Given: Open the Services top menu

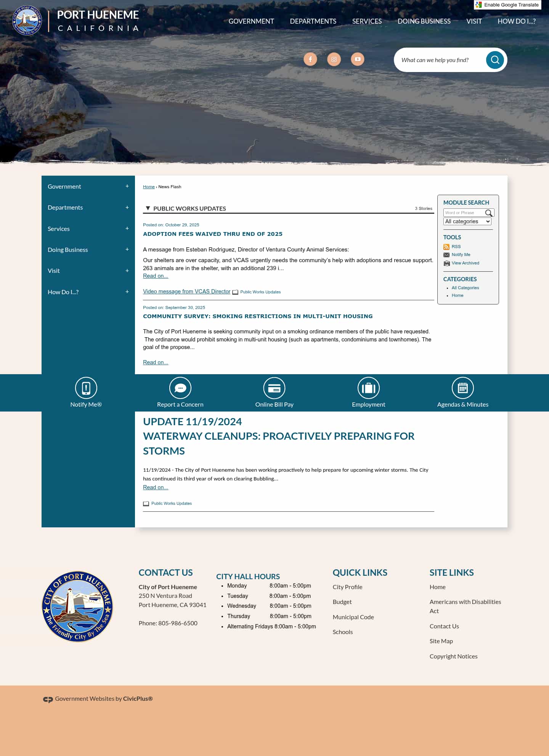Looking at the screenshot, I should [367, 21].
